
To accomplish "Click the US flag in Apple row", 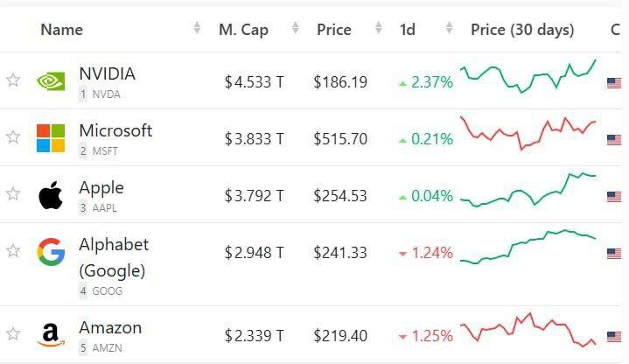I will point(614,196).
